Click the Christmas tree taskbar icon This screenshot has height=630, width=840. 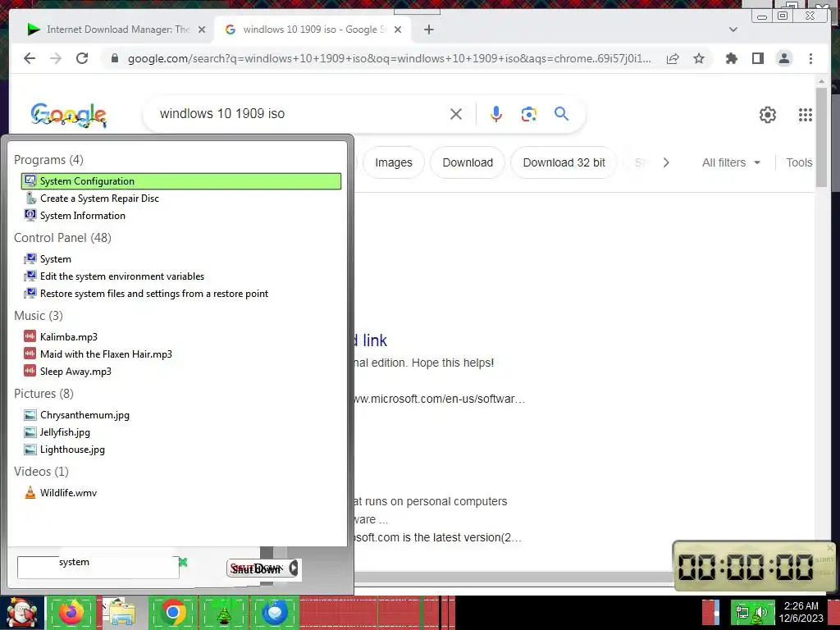[x=223, y=612]
